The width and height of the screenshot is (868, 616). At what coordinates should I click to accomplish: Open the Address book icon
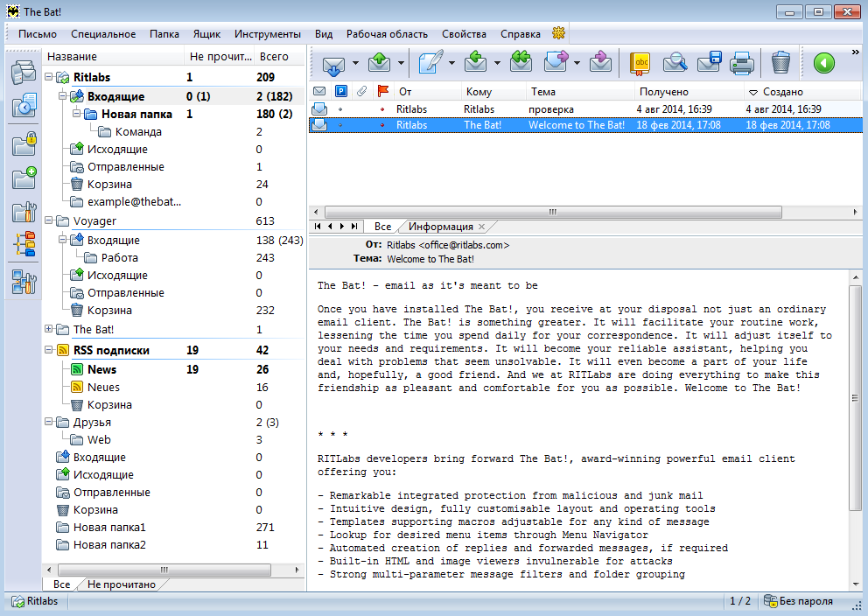(640, 63)
